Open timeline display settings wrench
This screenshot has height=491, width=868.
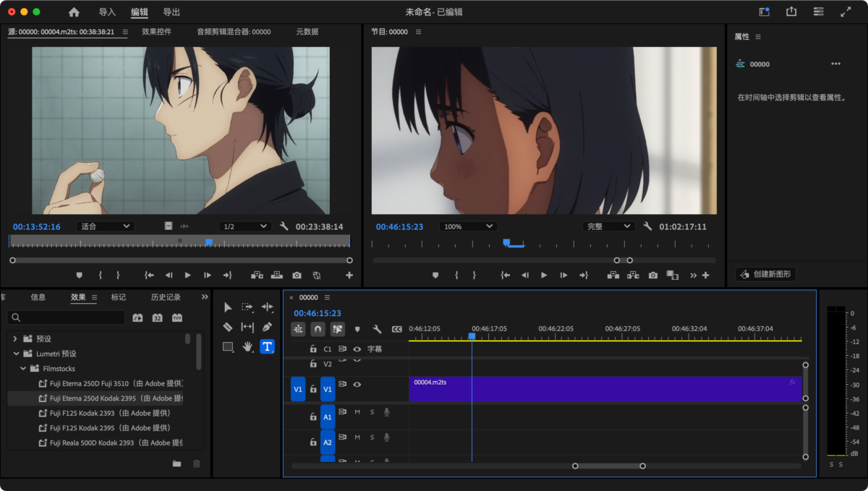click(x=377, y=329)
